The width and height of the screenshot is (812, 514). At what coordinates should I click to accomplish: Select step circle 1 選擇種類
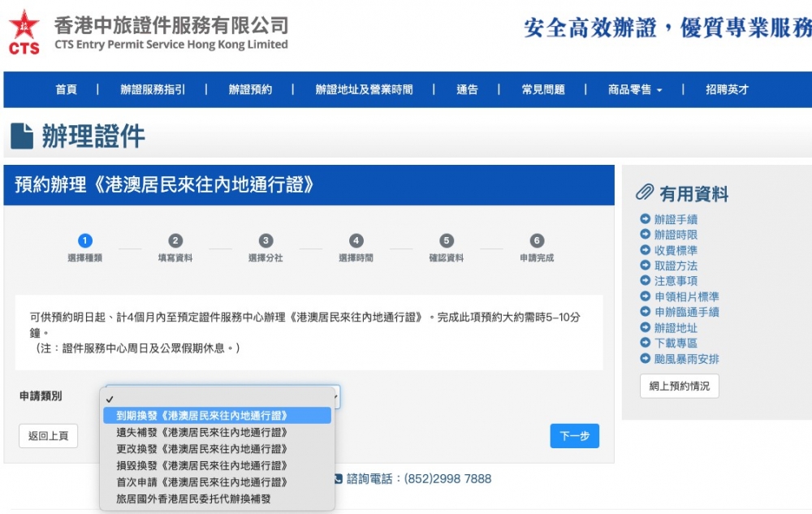coord(86,240)
